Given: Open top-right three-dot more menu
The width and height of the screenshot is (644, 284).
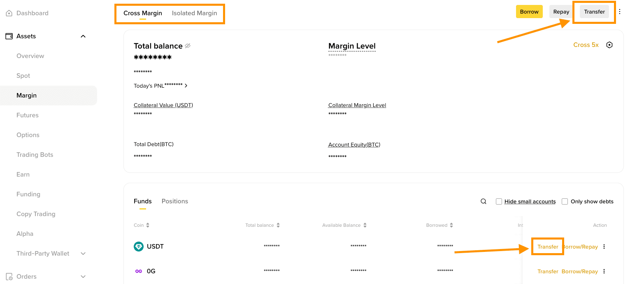Looking at the screenshot, I should pos(620,12).
